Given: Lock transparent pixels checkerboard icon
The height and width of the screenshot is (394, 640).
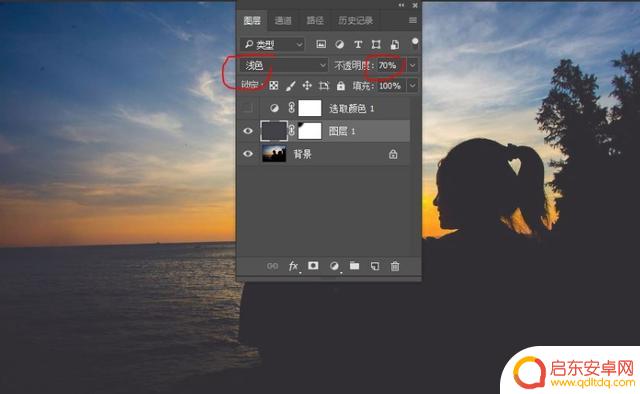Looking at the screenshot, I should pos(274,86).
